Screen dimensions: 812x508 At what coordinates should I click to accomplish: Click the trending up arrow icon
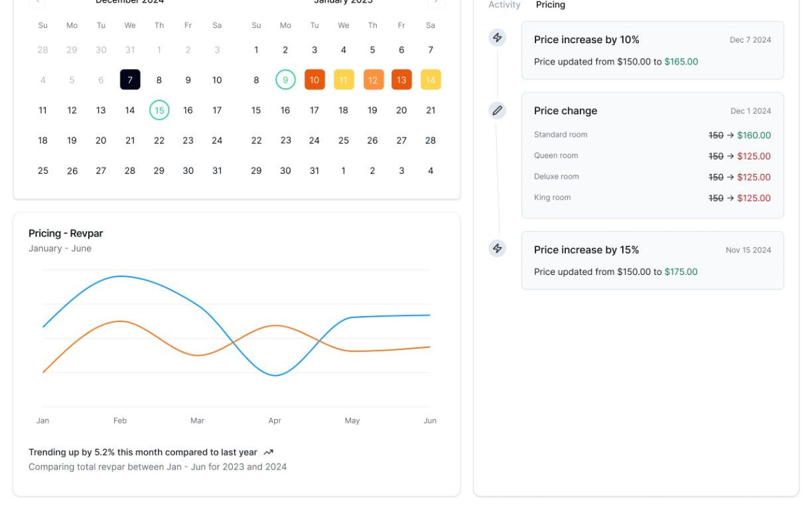click(268, 452)
